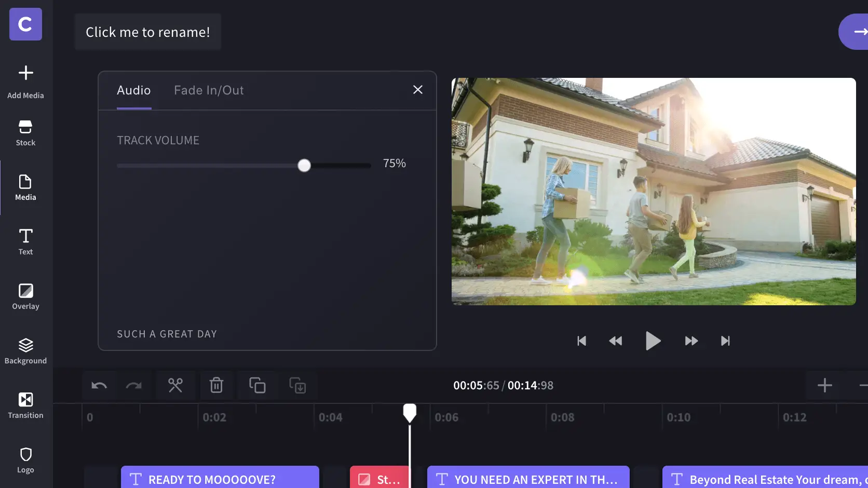Select the Text tool in sidebar
This screenshot has height=488, width=868.
coord(25,242)
